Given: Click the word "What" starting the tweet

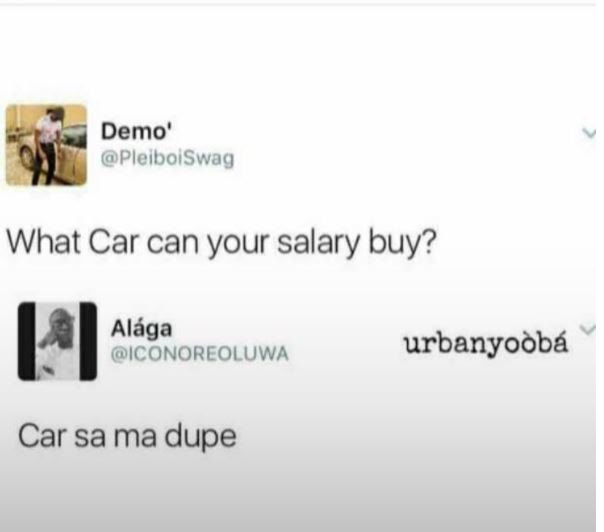Looking at the screenshot, I should point(44,242).
